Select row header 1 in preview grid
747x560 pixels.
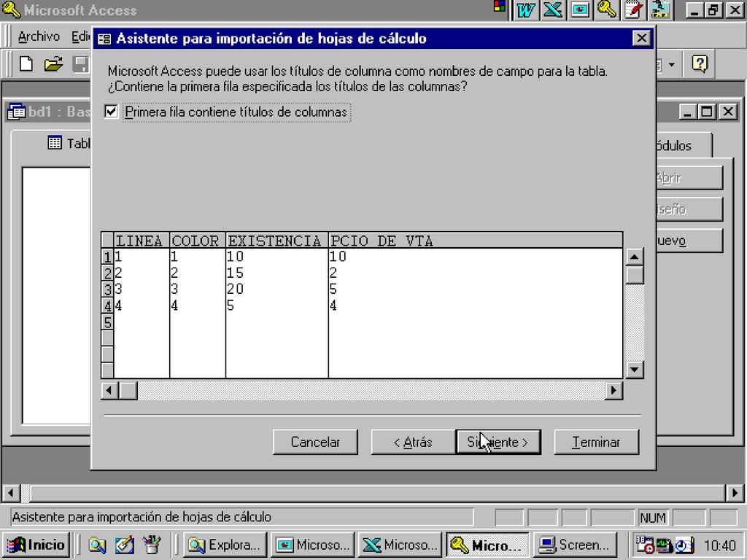(x=107, y=257)
